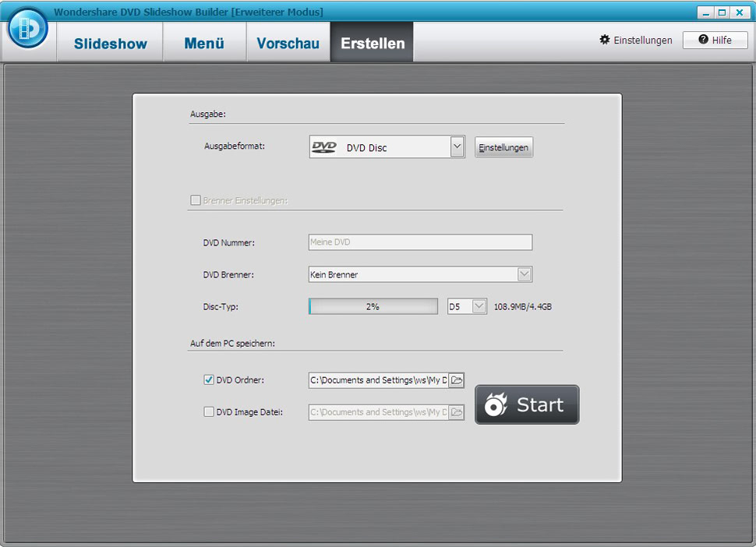Screen dimensions: 756x547
Task: Uncheck the DVD Ordner checkbox
Action: tap(208, 379)
